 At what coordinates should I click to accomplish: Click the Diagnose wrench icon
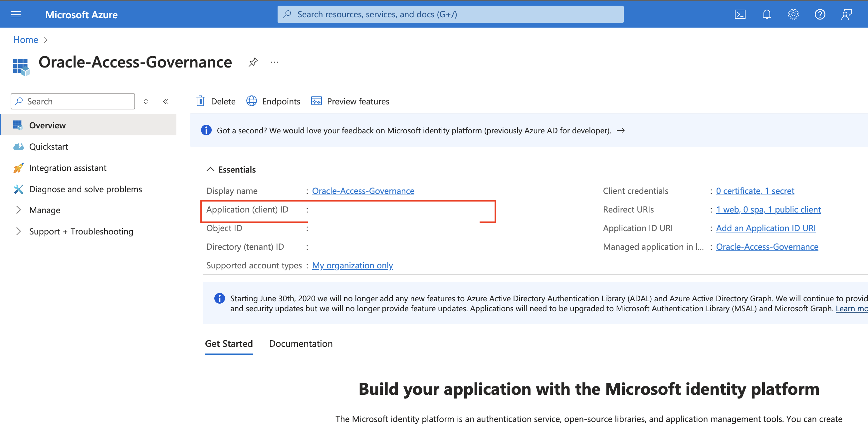click(x=18, y=189)
